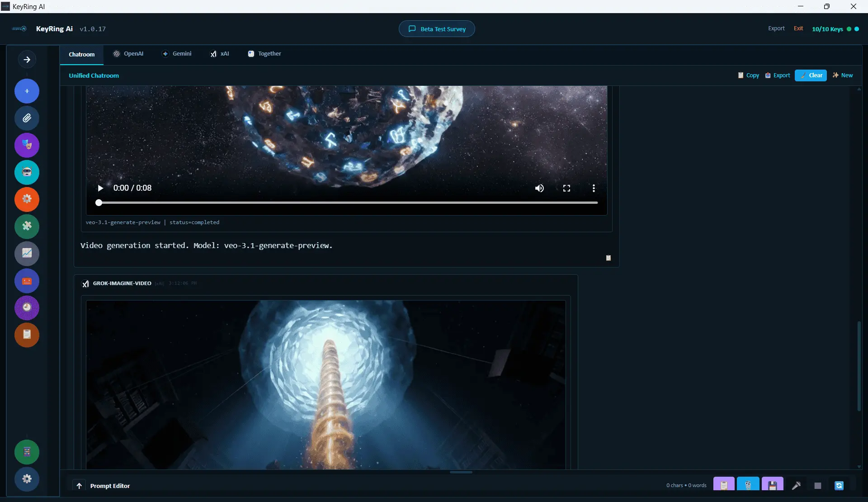This screenshot has height=502, width=868.
Task: Open the video player's three-dot menu
Action: (x=593, y=188)
